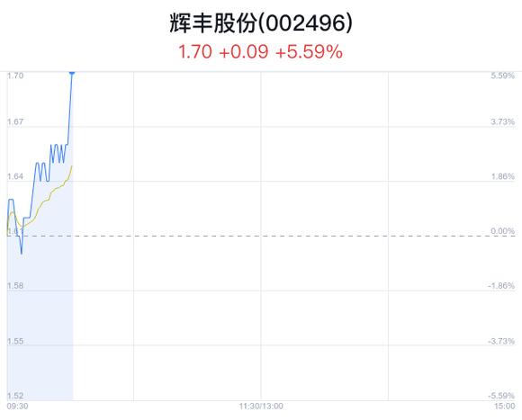This screenshot has height=420, width=522.
Task: Click the -5.59% right axis label
Action: point(501,396)
